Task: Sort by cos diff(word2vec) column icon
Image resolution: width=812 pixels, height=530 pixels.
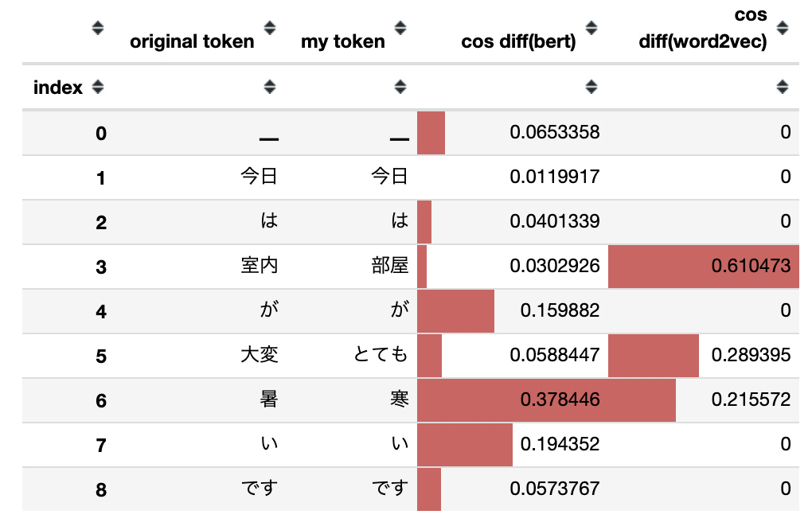Action: pyautogui.click(x=783, y=28)
